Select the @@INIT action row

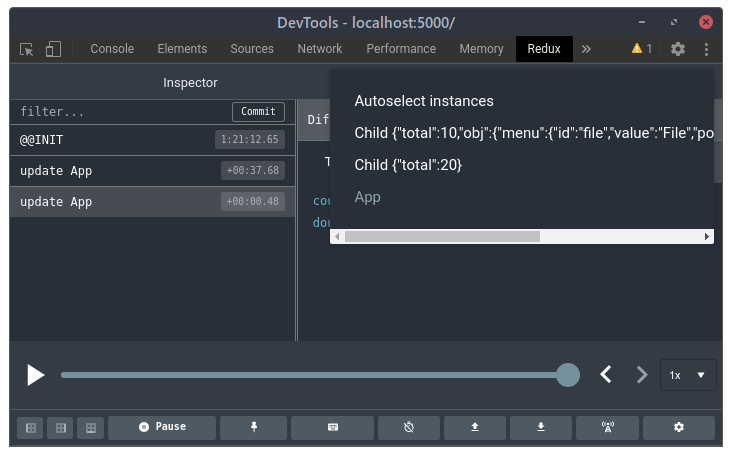[x=153, y=140]
